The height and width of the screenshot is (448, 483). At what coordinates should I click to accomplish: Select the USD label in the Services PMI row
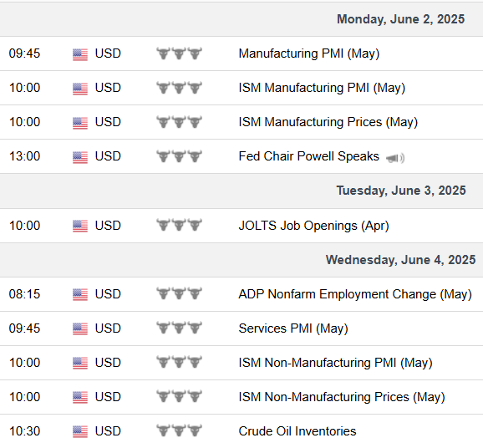click(108, 328)
